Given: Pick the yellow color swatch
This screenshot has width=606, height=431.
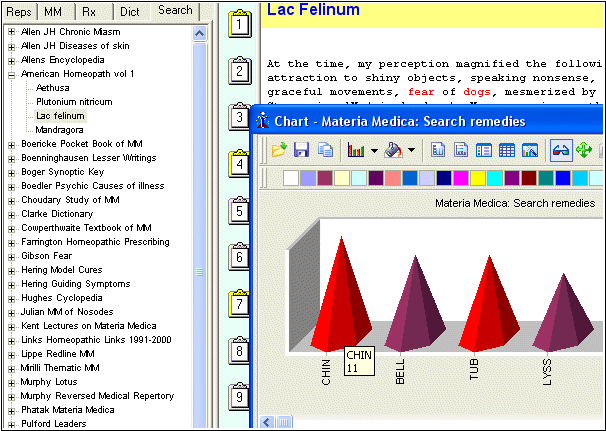Looking at the screenshot, I should pos(478,178).
